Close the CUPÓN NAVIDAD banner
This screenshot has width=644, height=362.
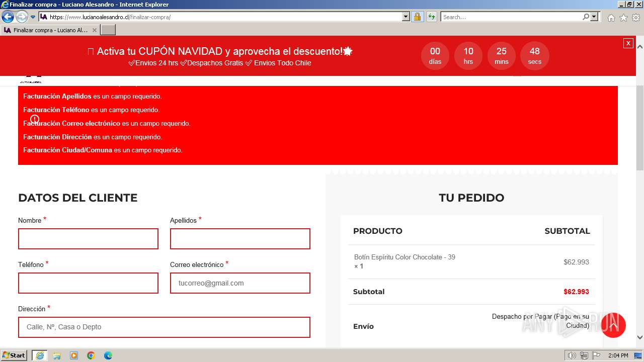click(x=628, y=43)
